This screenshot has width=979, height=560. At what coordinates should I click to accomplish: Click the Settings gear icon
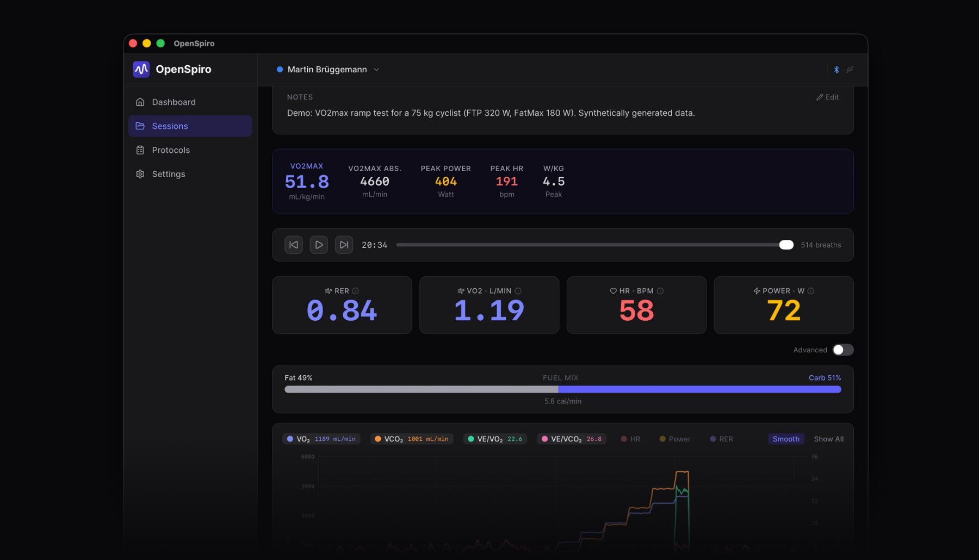click(x=140, y=174)
